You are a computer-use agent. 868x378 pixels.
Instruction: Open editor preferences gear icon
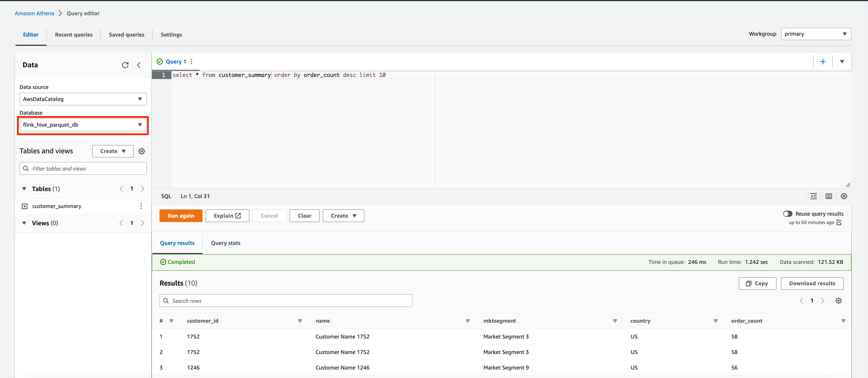(x=844, y=196)
